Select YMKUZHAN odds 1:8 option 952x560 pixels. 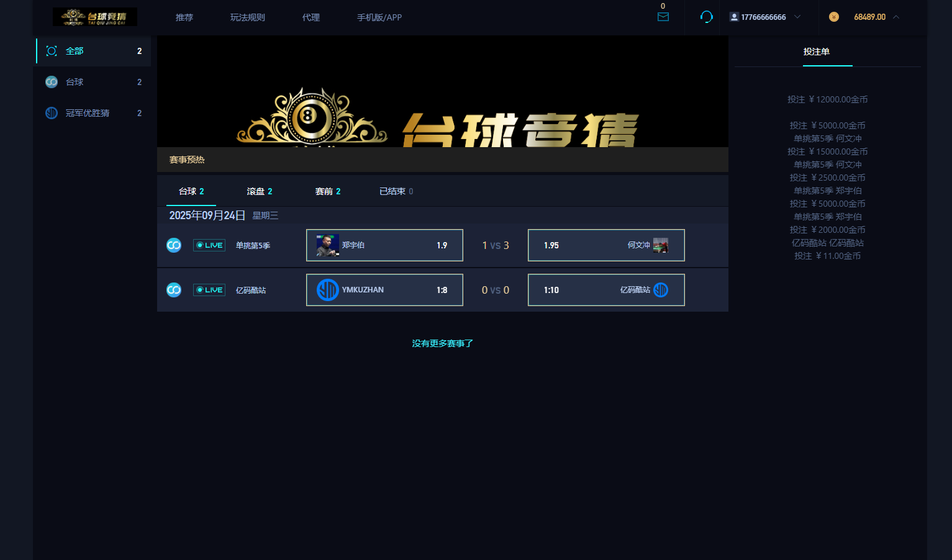pyautogui.click(x=384, y=290)
